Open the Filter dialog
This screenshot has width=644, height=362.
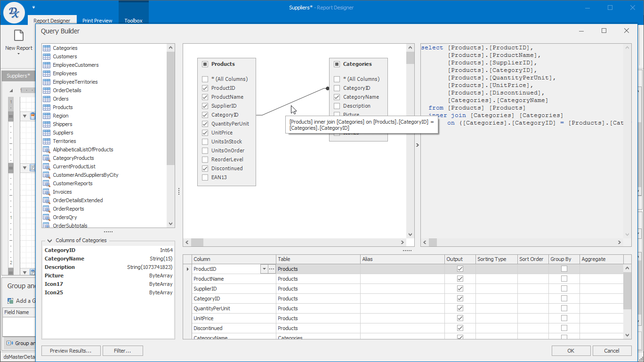[123, 350]
